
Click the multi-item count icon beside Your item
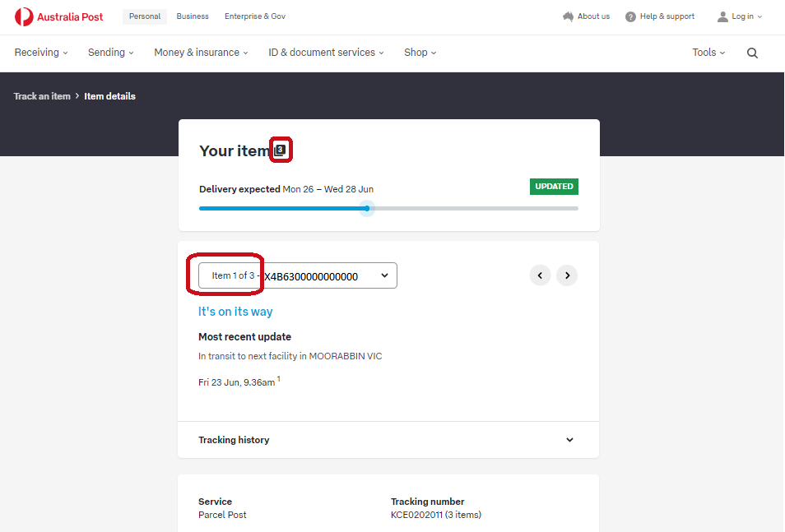pos(281,150)
